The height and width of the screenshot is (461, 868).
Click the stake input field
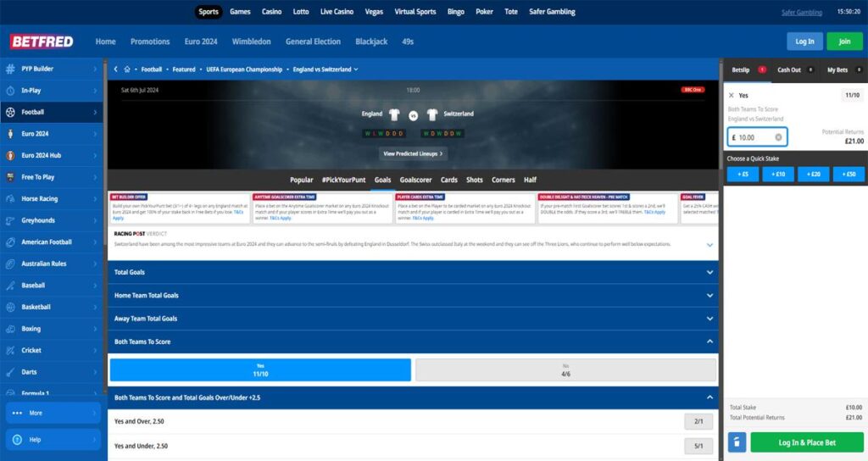(x=757, y=137)
